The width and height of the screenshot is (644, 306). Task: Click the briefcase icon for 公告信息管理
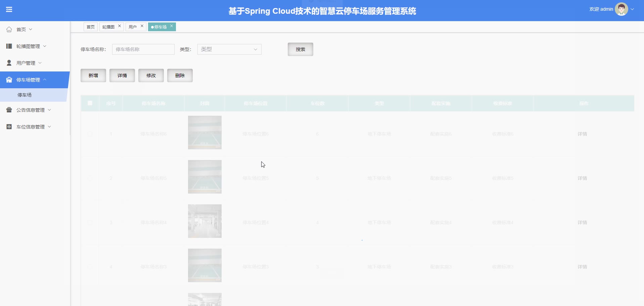pyautogui.click(x=9, y=110)
